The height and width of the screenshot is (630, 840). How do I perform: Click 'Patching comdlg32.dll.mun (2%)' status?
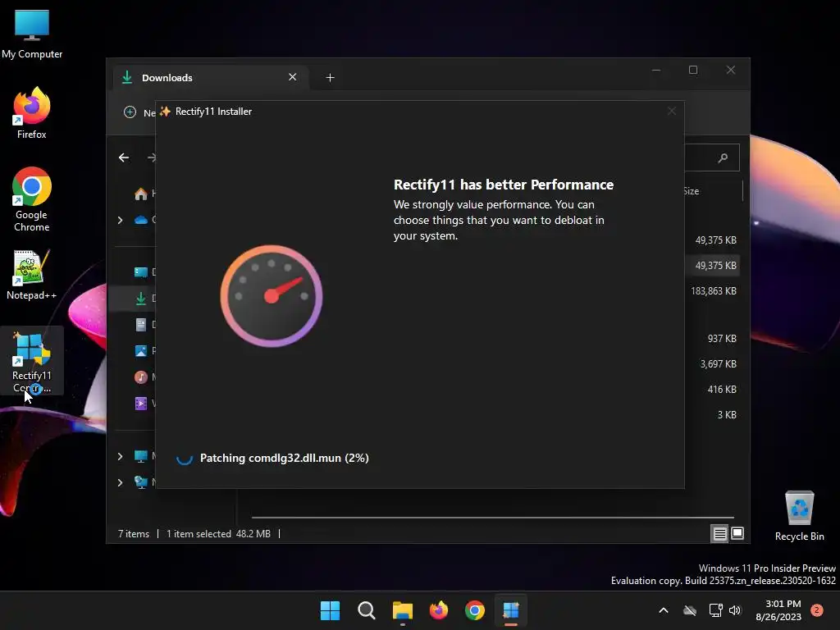(285, 458)
